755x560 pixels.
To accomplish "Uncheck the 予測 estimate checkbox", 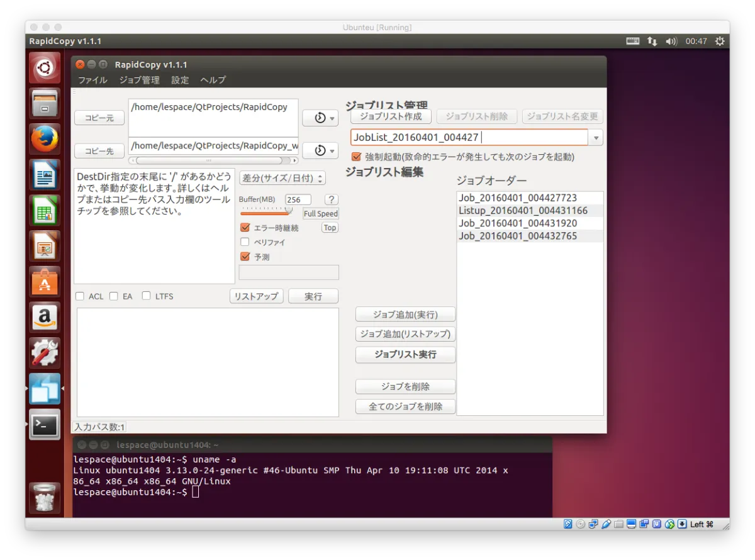I will (x=245, y=257).
